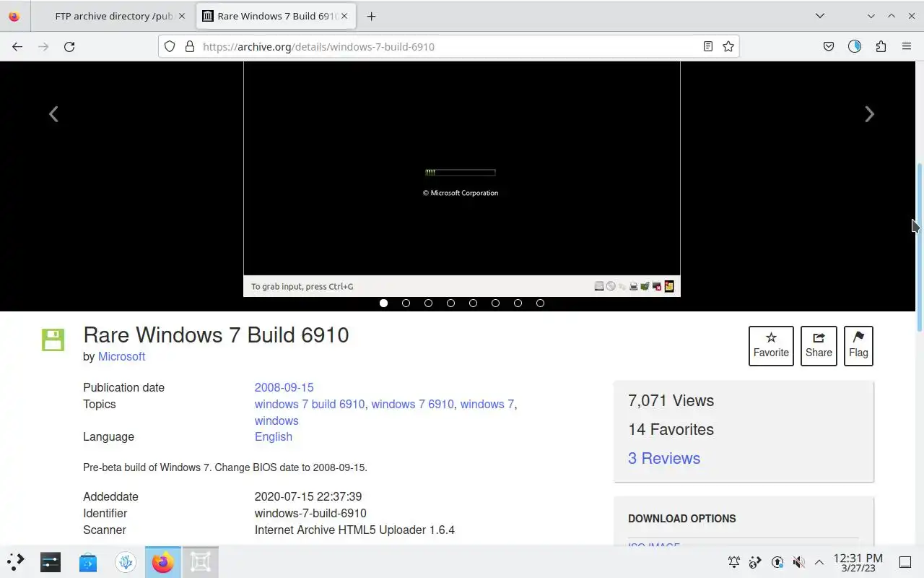Open the extensions puzzle icon

tap(881, 46)
